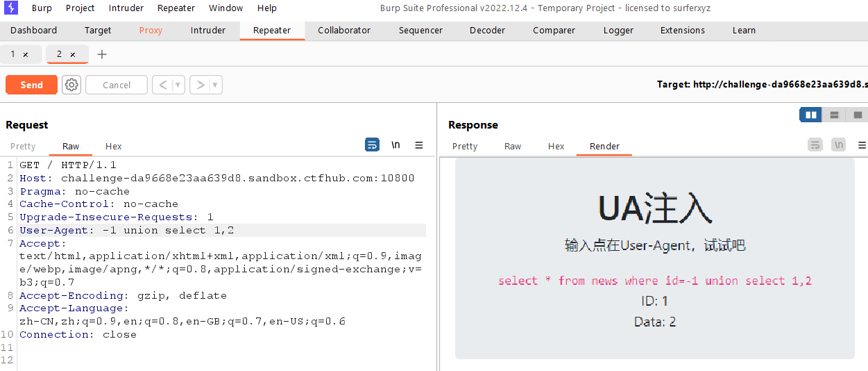Click the Connection: close header line
This screenshot has width=868, height=371.
[78, 335]
